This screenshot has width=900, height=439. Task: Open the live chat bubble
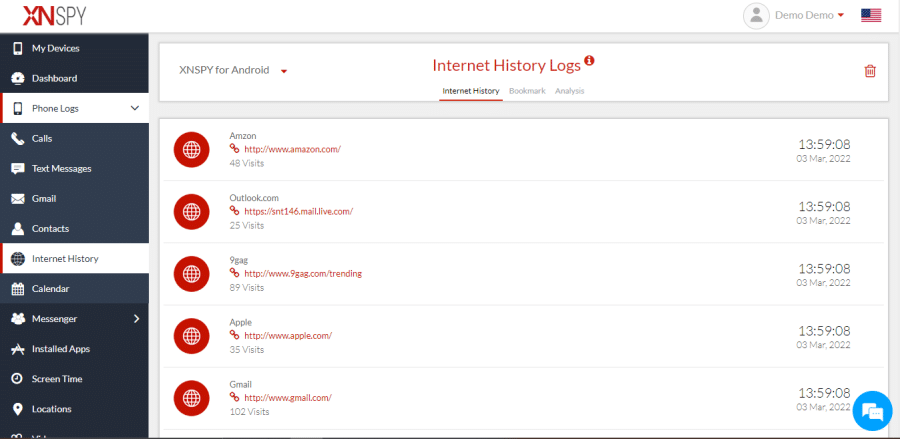click(x=872, y=411)
